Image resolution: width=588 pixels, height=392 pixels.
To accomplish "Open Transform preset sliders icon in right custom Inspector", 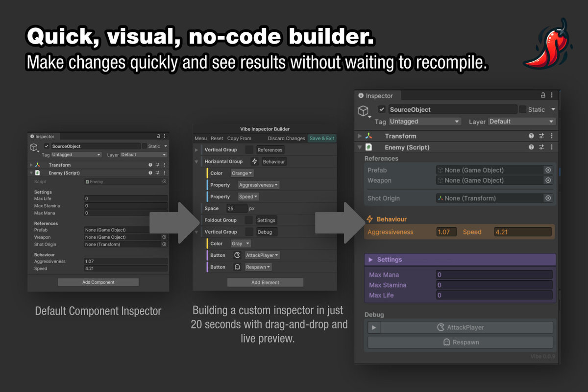I will [x=542, y=136].
